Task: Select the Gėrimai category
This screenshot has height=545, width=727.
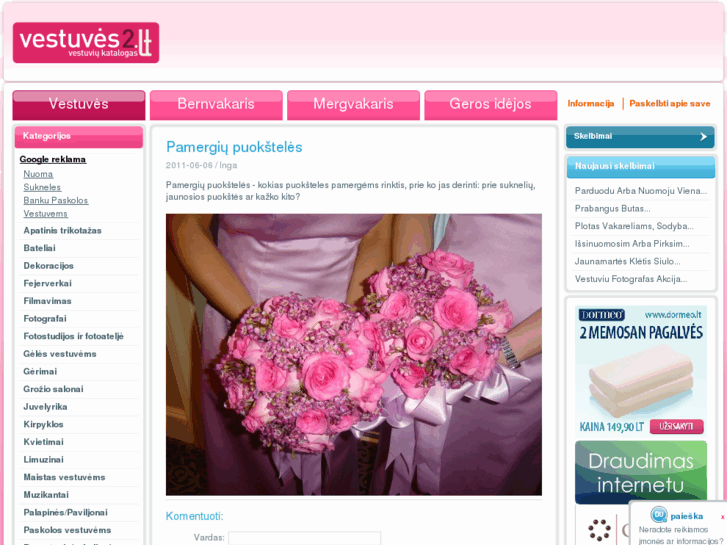Action: point(40,372)
